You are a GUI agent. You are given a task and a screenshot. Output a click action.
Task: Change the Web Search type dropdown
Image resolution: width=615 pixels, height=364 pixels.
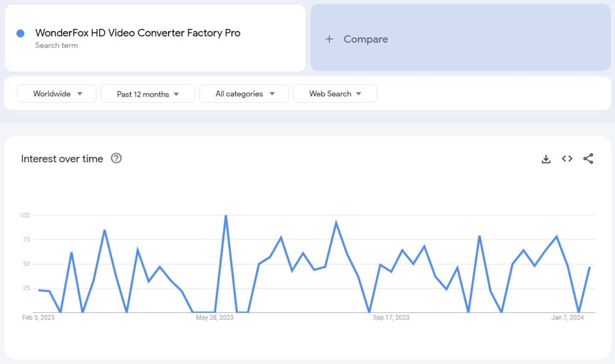(335, 93)
